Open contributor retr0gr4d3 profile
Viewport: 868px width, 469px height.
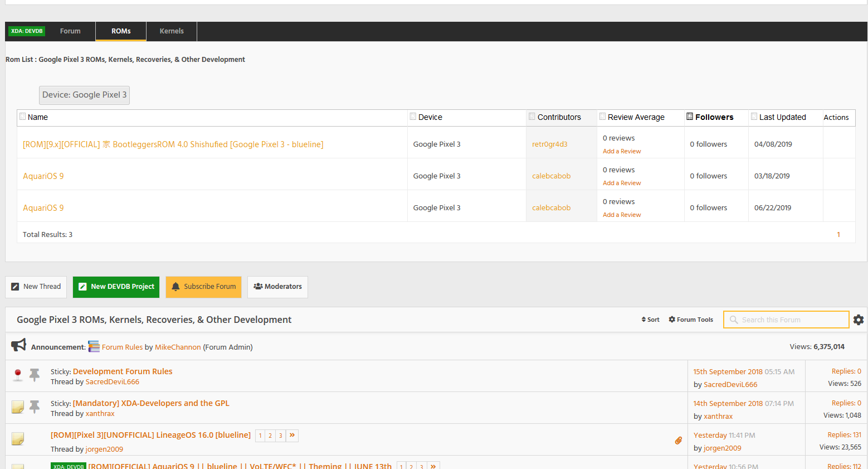coord(549,144)
